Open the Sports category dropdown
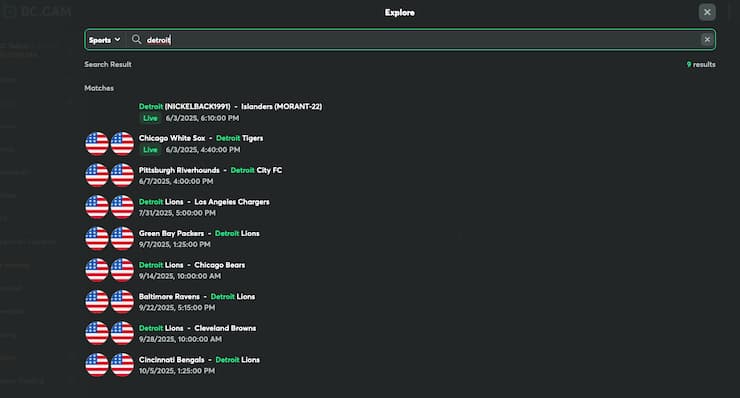This screenshot has height=398, width=740. pyautogui.click(x=105, y=40)
